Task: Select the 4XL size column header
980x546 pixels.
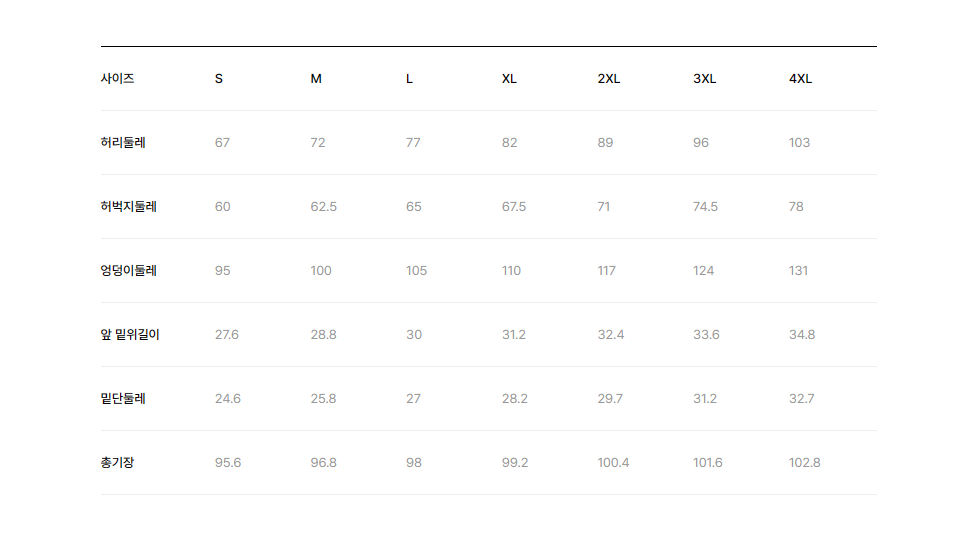Action: [x=800, y=79]
